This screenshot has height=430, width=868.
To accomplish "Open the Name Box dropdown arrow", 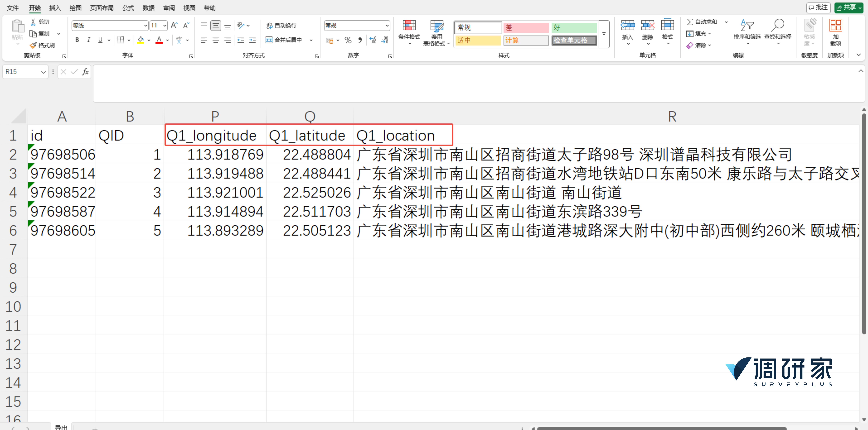I will pos(43,72).
